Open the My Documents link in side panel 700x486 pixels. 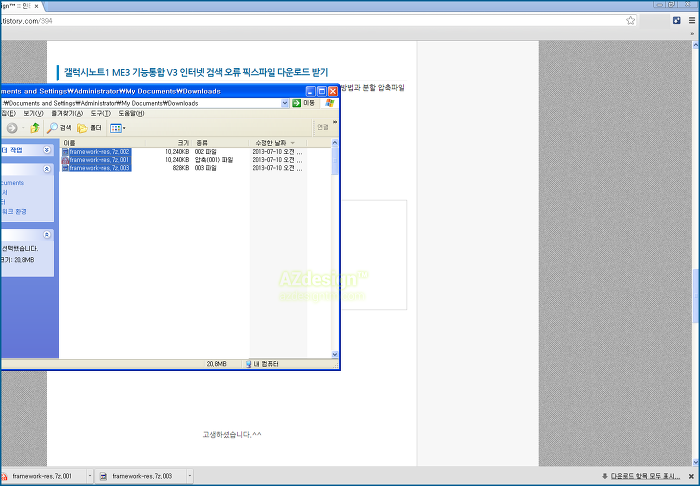point(12,183)
